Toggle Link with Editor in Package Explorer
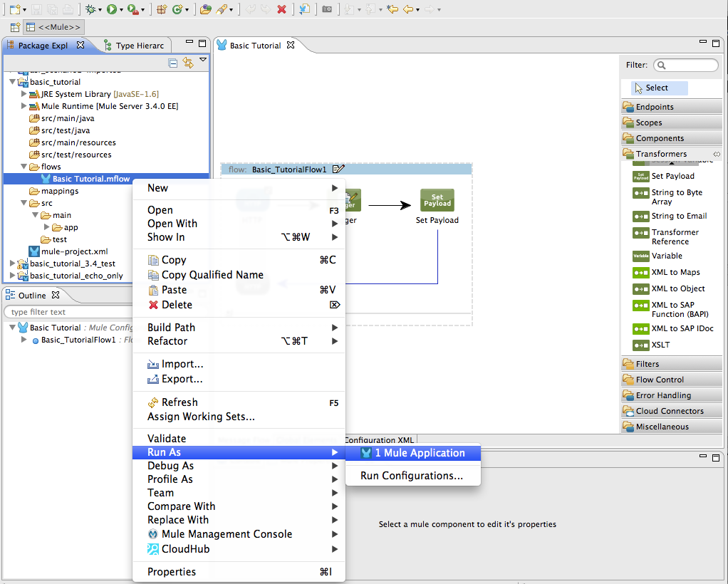Image resolution: width=728 pixels, height=584 pixels. tap(188, 63)
